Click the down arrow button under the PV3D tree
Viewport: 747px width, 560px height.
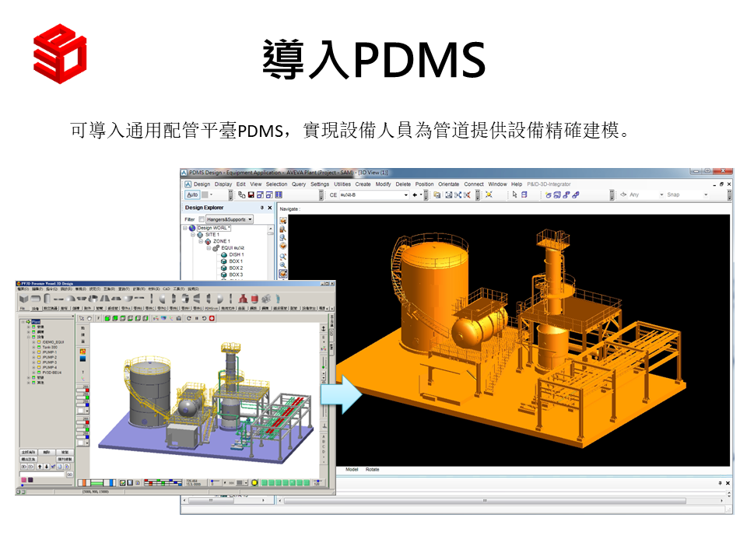(46, 467)
